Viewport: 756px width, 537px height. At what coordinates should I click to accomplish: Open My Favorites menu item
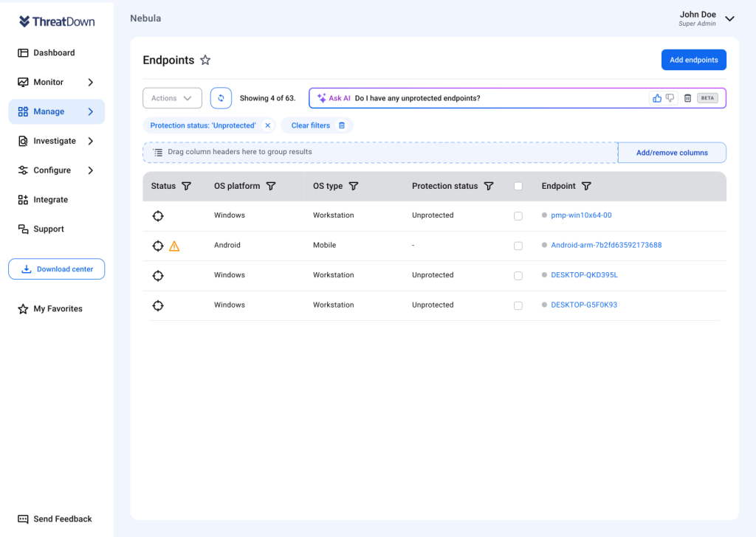tap(58, 309)
